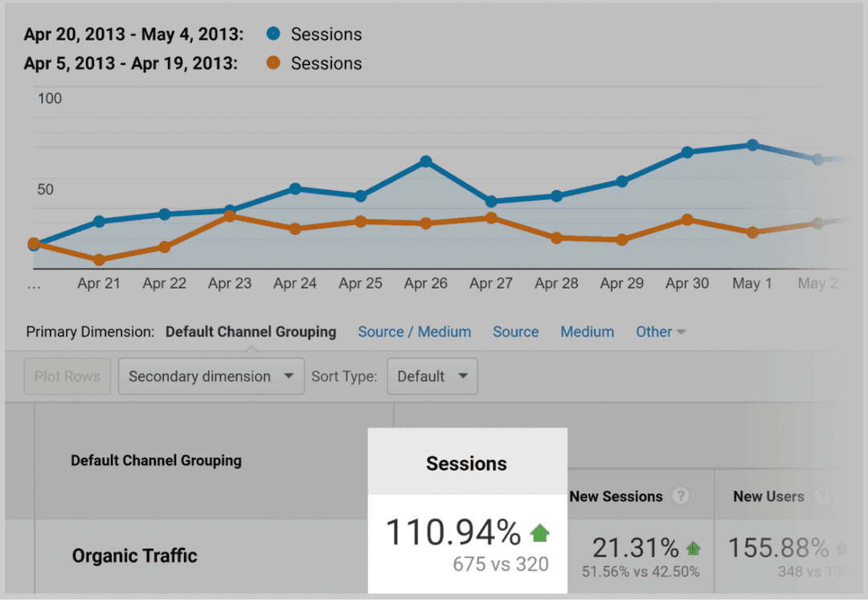Switch to the Source / Medium dimension
This screenshot has width=868, height=600.
pos(414,331)
